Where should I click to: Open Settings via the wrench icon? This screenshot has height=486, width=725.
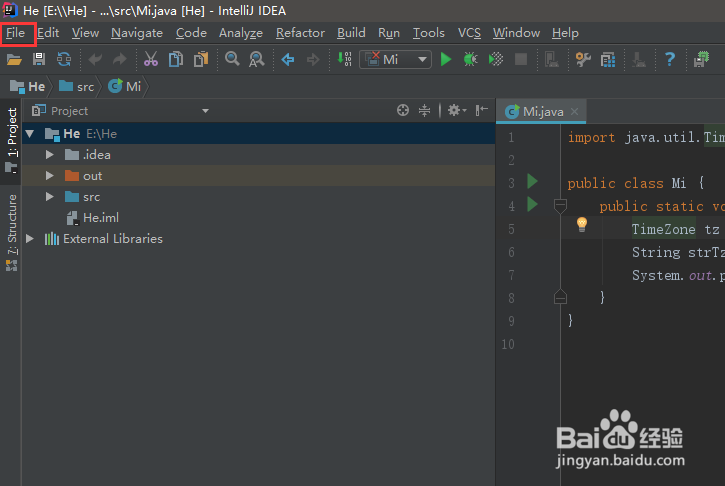pyautogui.click(x=583, y=59)
